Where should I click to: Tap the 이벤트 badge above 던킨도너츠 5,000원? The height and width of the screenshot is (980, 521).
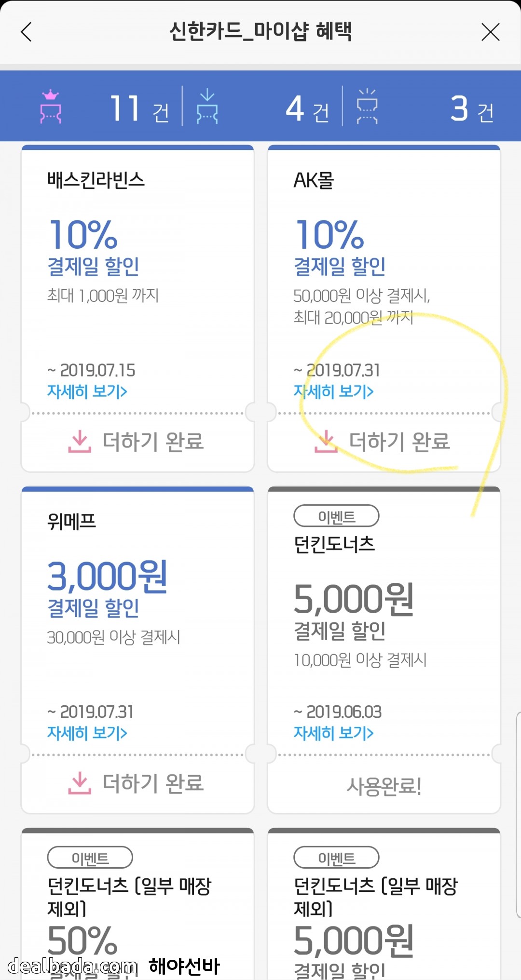(x=336, y=517)
